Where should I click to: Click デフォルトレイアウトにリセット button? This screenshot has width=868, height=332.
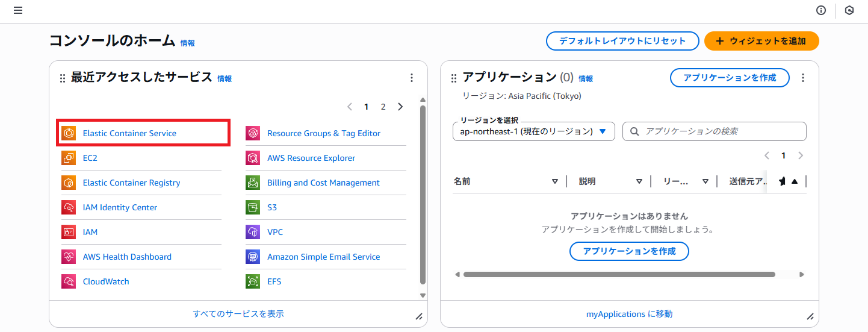point(622,41)
